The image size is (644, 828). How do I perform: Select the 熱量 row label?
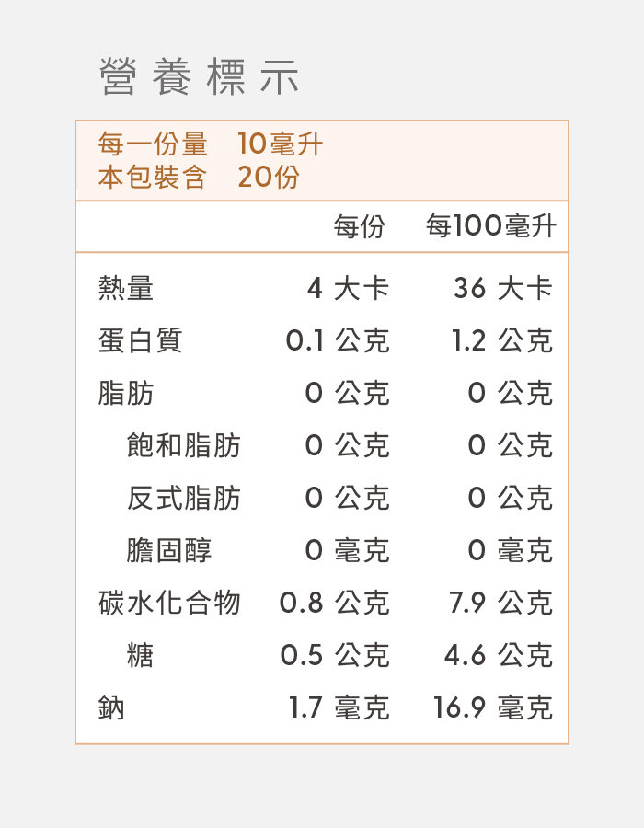(x=126, y=289)
